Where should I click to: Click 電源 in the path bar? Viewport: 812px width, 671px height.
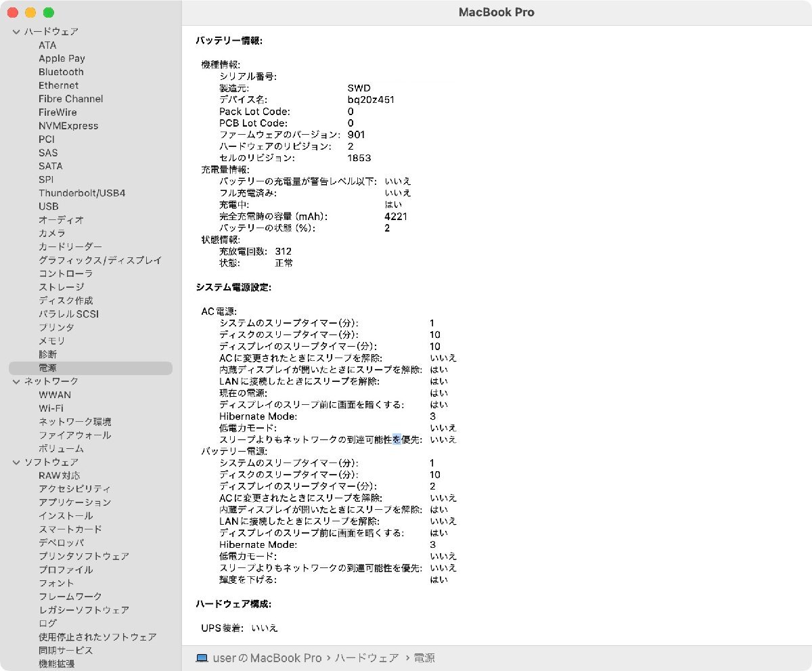coord(424,657)
